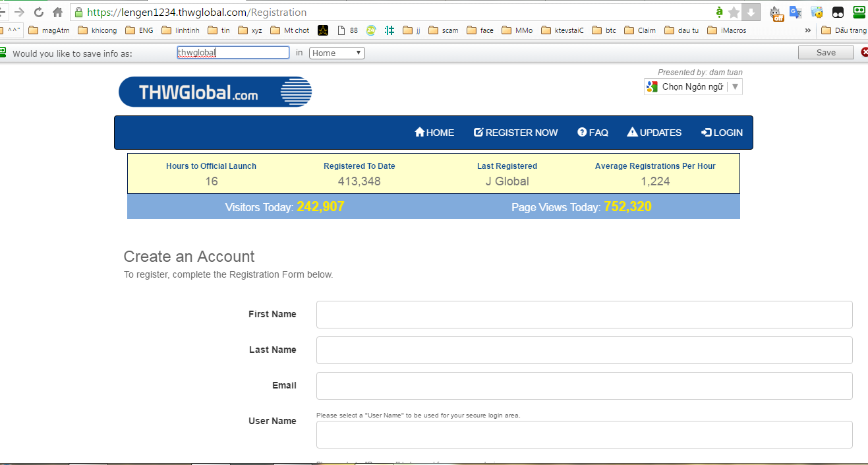Click the 'Last Registered' name J Global
This screenshot has height=465, width=868.
pyautogui.click(x=507, y=181)
